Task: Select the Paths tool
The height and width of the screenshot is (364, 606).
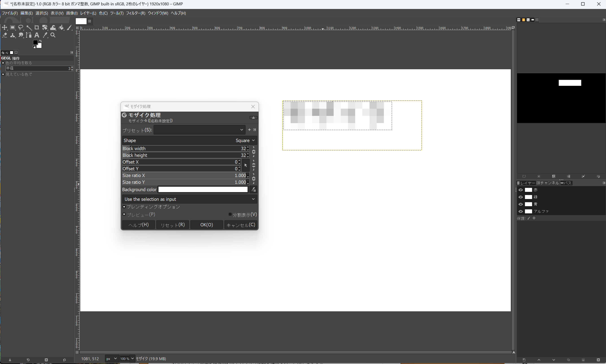Action: (x=29, y=35)
